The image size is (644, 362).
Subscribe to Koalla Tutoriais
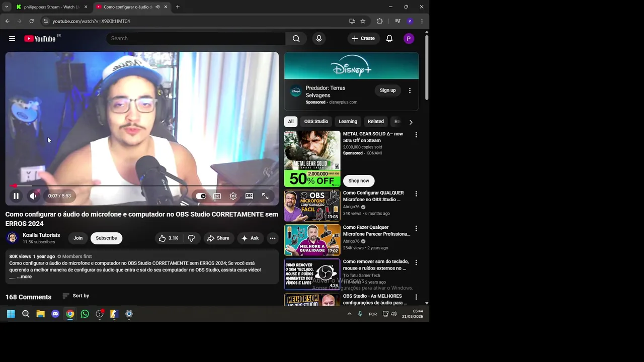click(106, 238)
